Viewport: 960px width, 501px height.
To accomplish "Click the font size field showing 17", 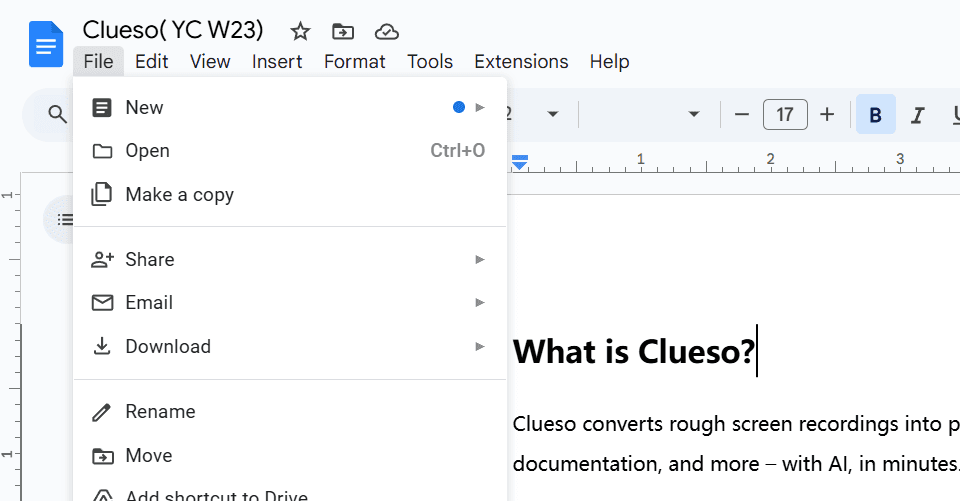I will (785, 115).
